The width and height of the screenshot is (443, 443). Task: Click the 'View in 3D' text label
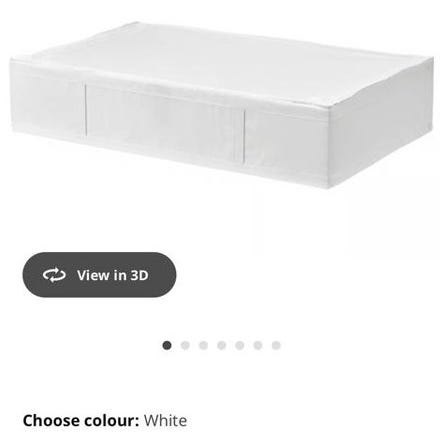pos(113,275)
